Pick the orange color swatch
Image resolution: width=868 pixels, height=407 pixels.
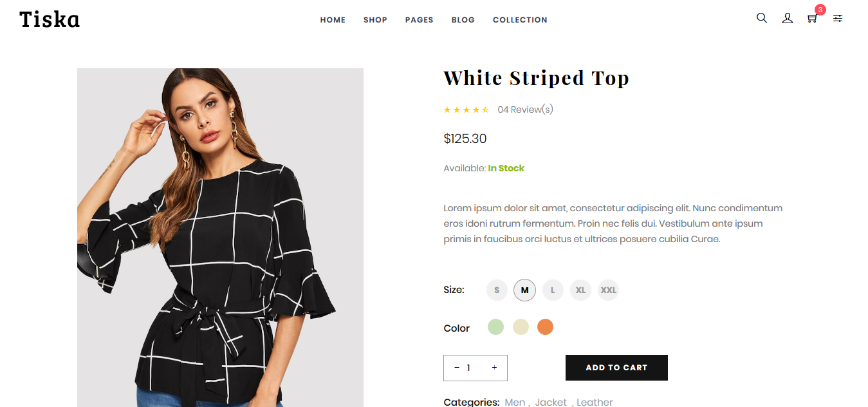(546, 327)
